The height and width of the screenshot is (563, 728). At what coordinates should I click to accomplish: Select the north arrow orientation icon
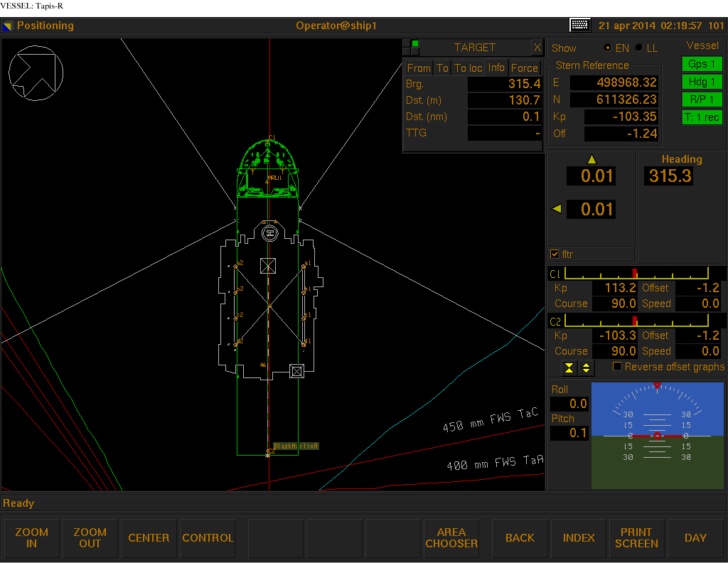36,73
